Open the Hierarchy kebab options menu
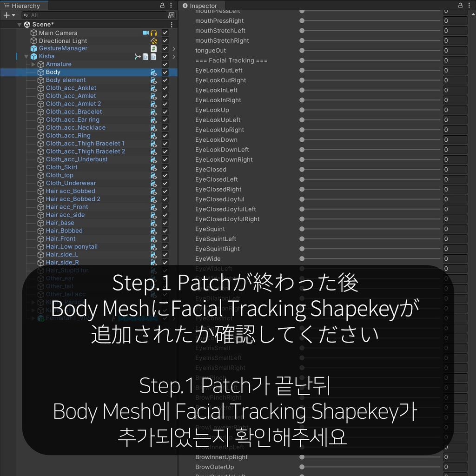This screenshot has width=476, height=476. click(171, 5)
